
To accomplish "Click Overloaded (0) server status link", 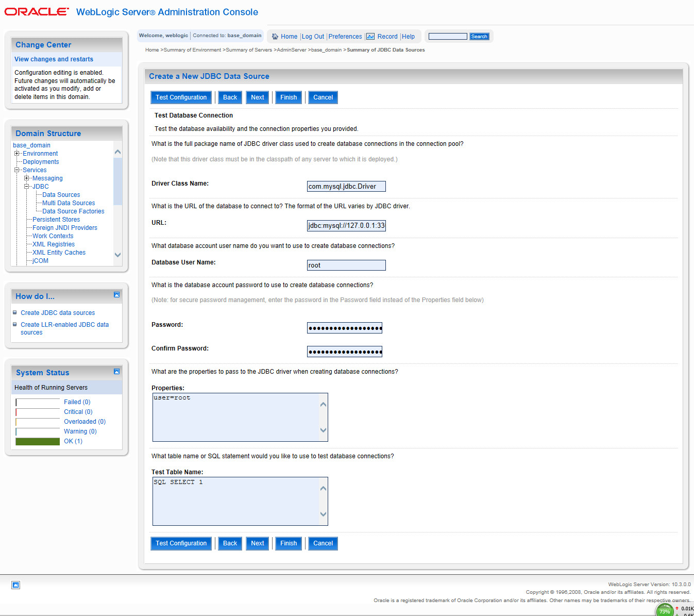I will pos(84,422).
